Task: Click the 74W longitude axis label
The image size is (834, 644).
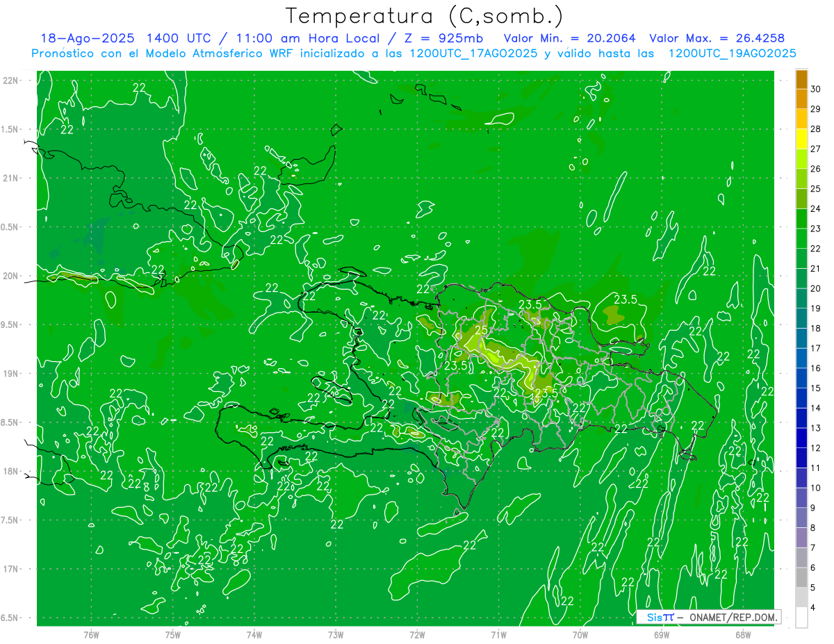Action: 254,634
